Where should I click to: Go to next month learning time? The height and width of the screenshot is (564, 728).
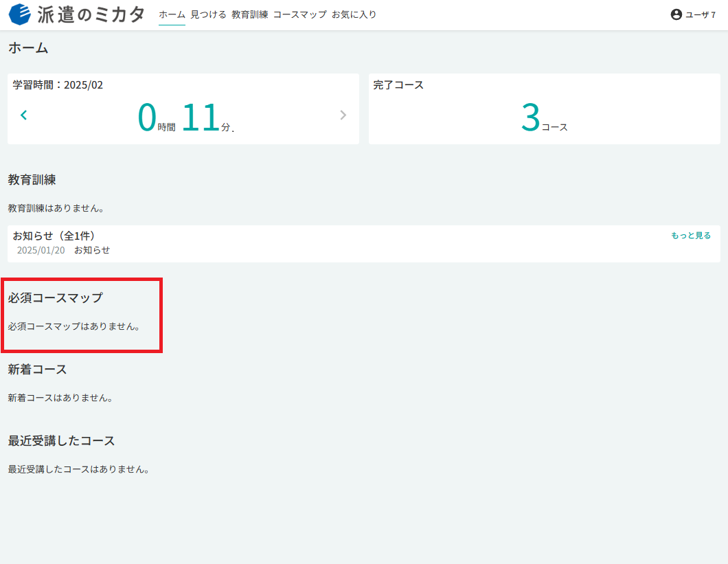click(x=343, y=115)
